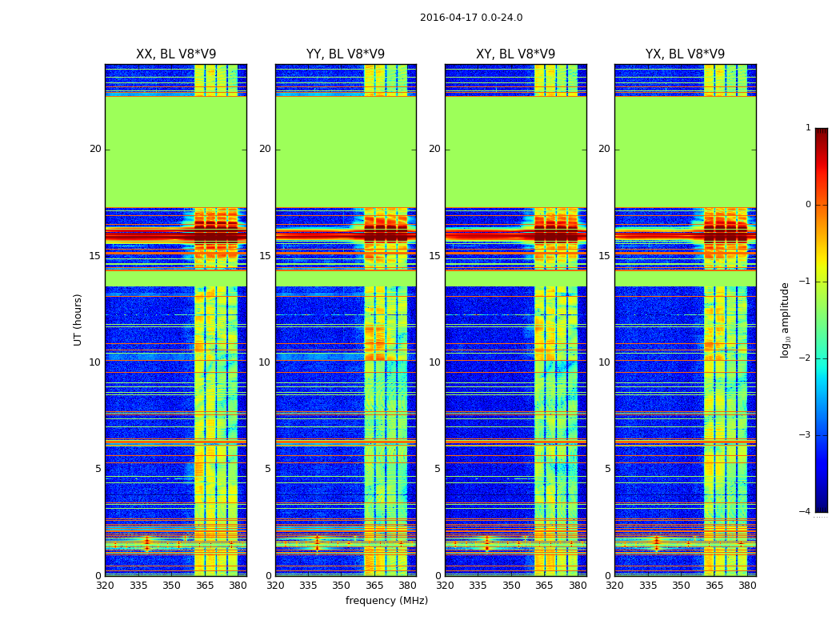
Task: Select the YX, BL V8*V9 panel title
Action: pyautogui.click(x=685, y=54)
